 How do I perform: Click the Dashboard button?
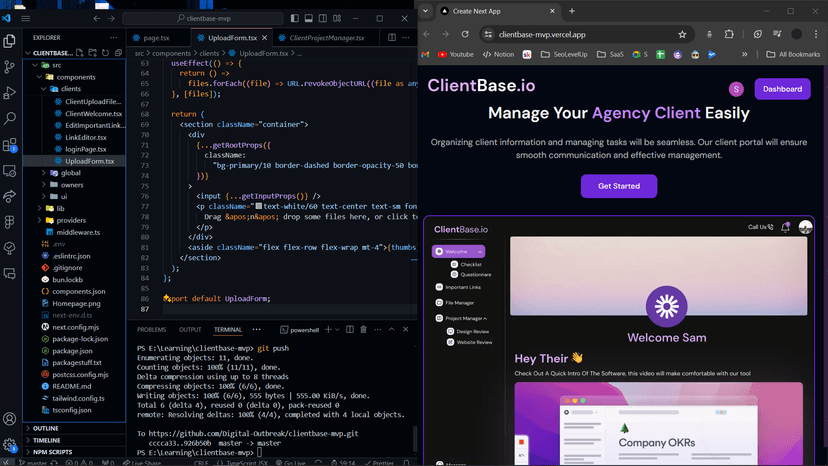782,89
